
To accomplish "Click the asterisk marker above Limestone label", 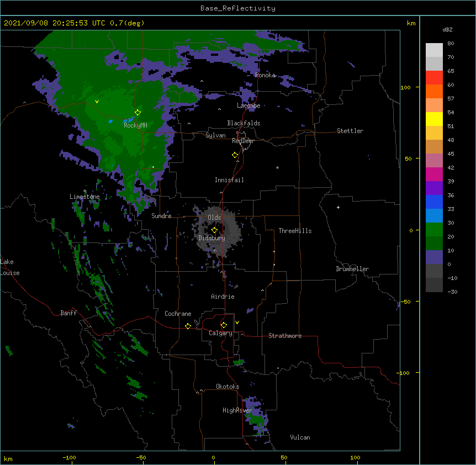I will coord(84,191).
